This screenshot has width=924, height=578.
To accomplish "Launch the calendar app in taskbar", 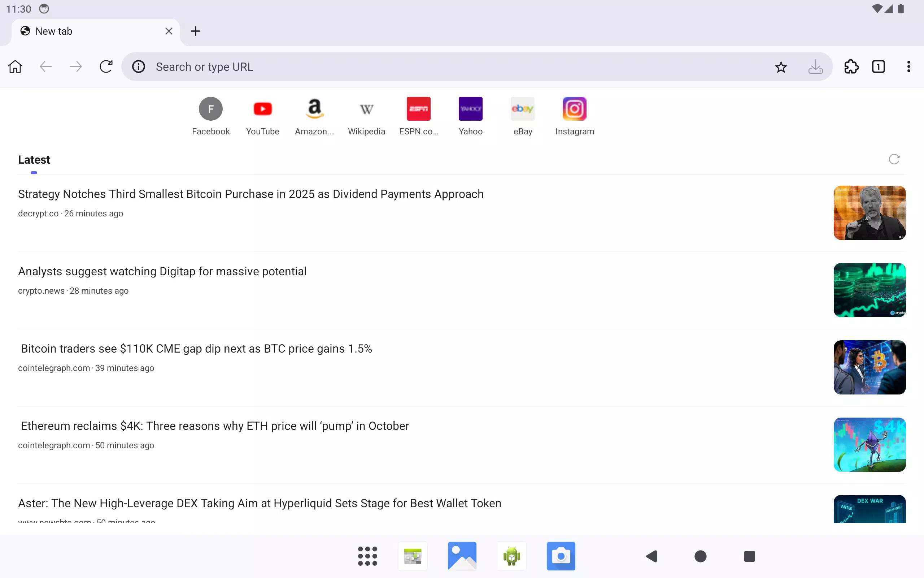I will point(413,556).
